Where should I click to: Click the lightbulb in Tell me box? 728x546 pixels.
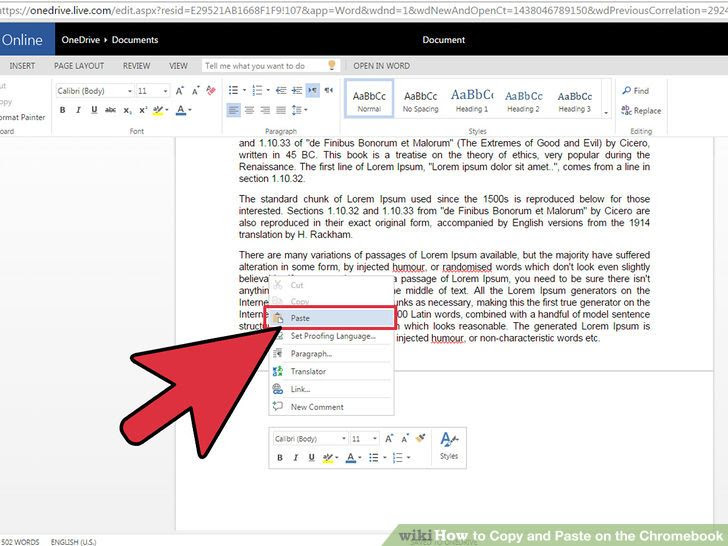(332, 65)
